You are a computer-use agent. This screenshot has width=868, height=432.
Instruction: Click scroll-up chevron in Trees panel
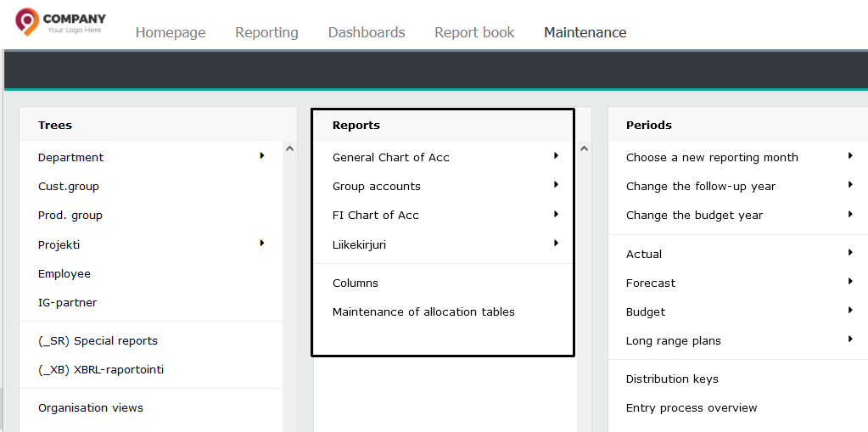289,149
